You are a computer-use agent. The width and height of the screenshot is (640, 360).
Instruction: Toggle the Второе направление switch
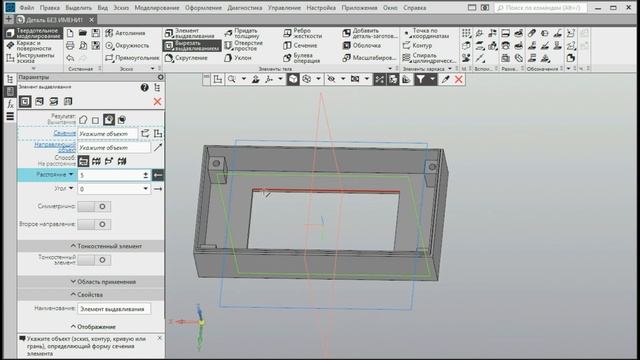(x=94, y=224)
